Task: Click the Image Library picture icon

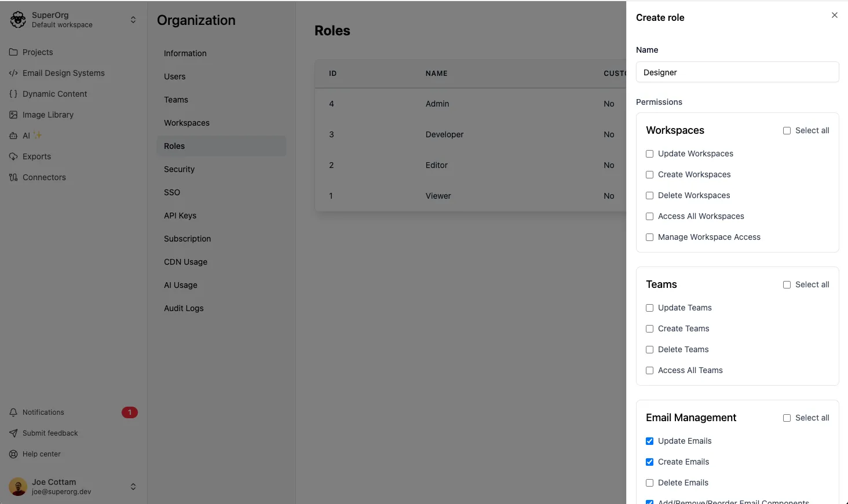Action: (x=13, y=115)
